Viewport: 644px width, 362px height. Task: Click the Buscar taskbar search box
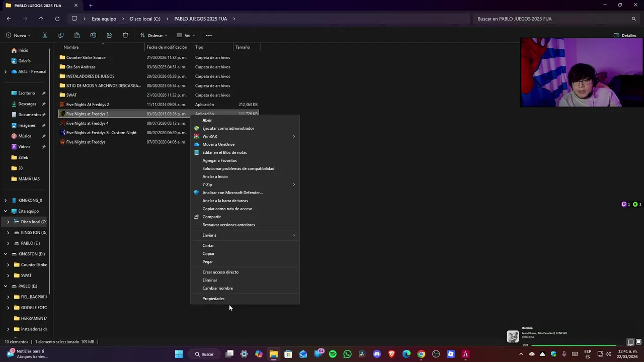(x=205, y=354)
